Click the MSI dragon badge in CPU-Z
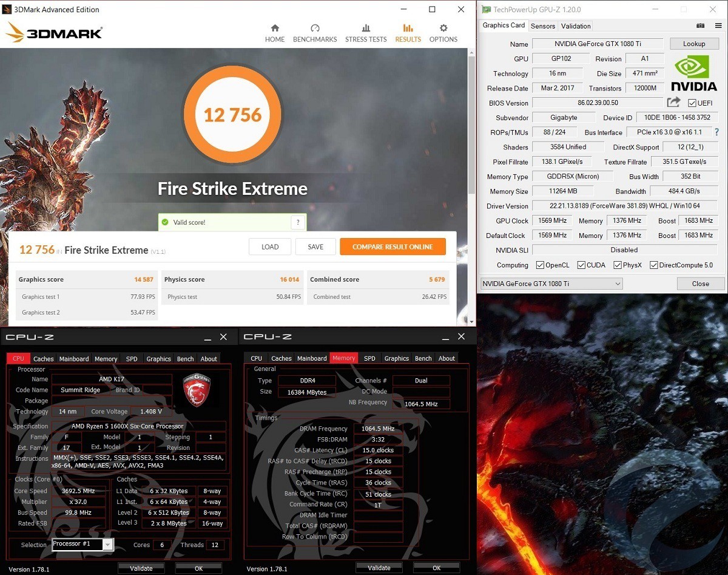The width and height of the screenshot is (728, 575). 196,390
